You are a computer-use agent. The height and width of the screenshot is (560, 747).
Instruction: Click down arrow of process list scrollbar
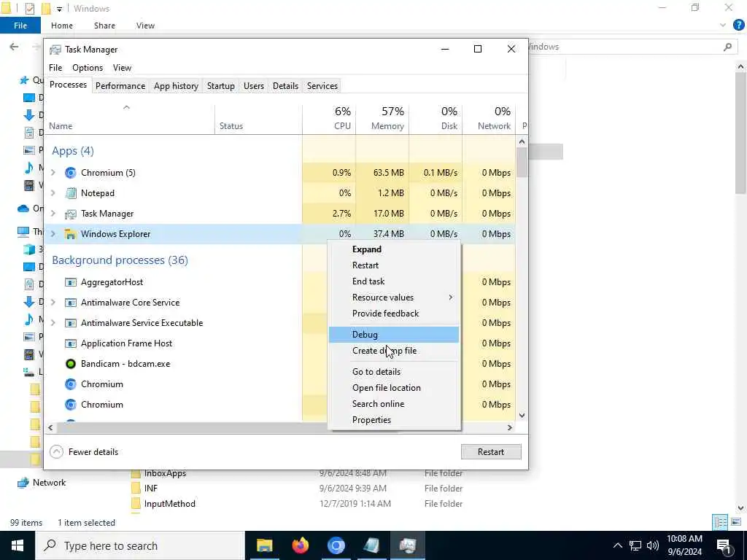click(522, 416)
